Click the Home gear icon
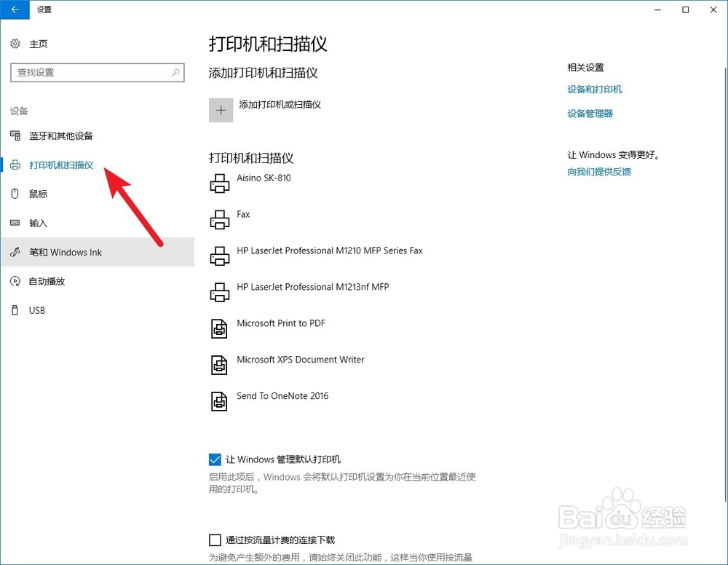 click(15, 44)
